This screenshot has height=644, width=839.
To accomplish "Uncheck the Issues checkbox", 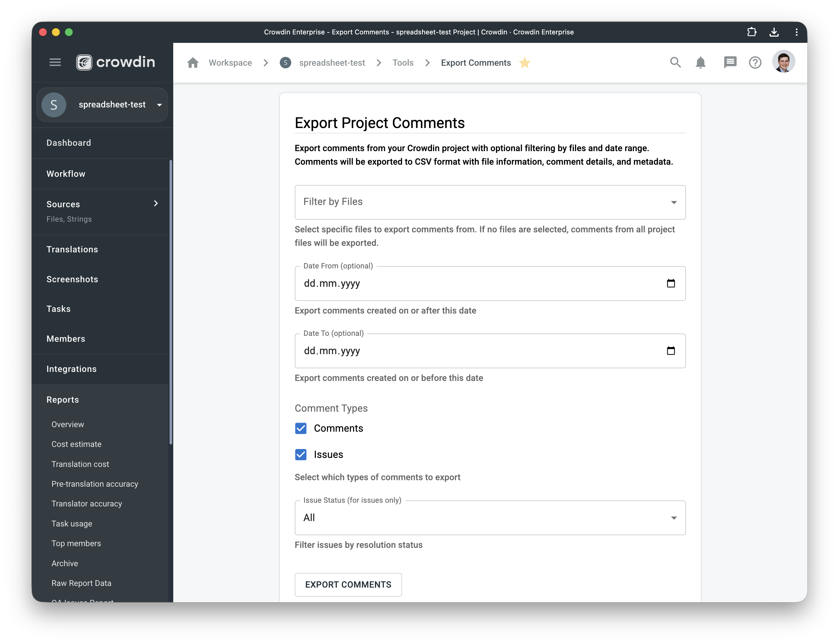I will click(x=301, y=455).
